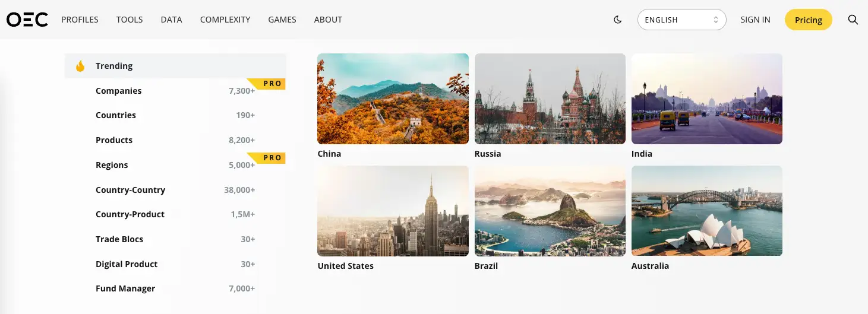Select the Country-Product category

click(x=175, y=214)
